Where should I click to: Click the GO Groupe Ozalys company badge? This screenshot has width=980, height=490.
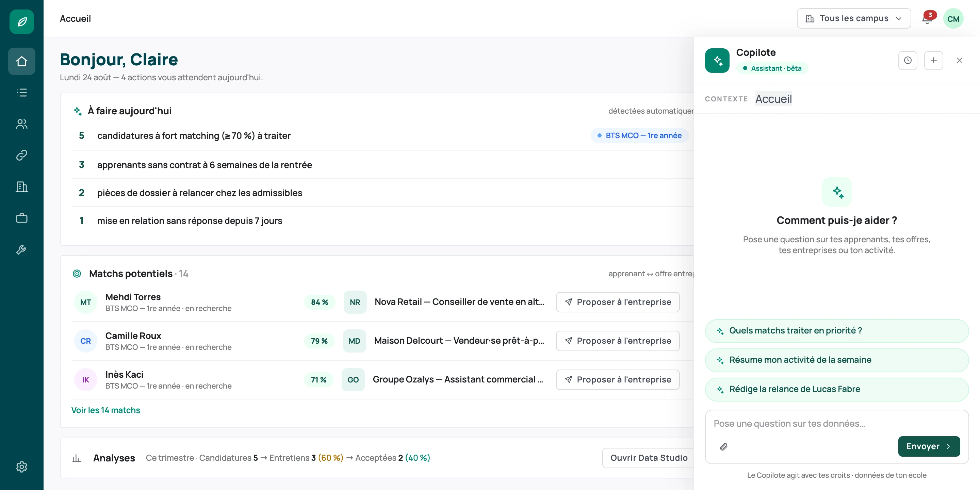[353, 380]
